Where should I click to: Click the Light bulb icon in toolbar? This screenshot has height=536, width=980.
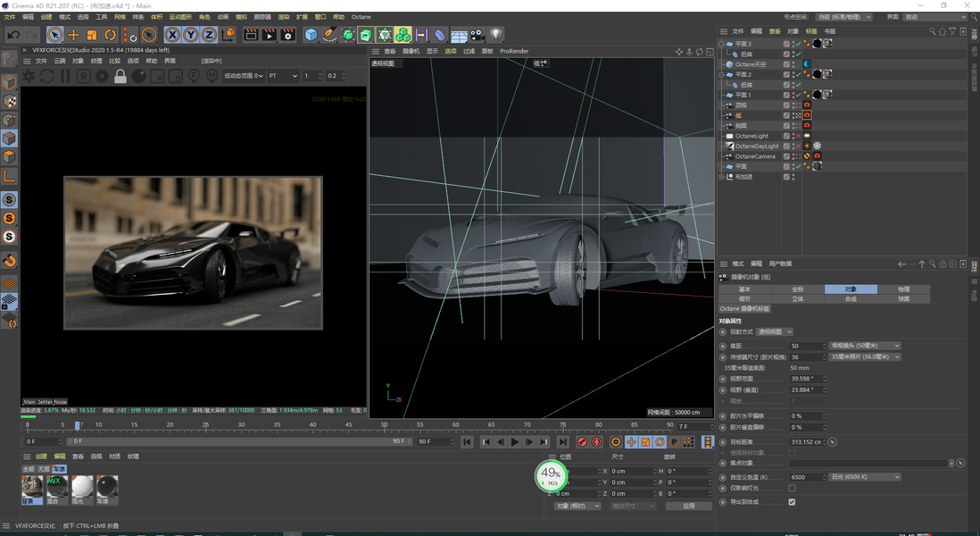[x=496, y=35]
